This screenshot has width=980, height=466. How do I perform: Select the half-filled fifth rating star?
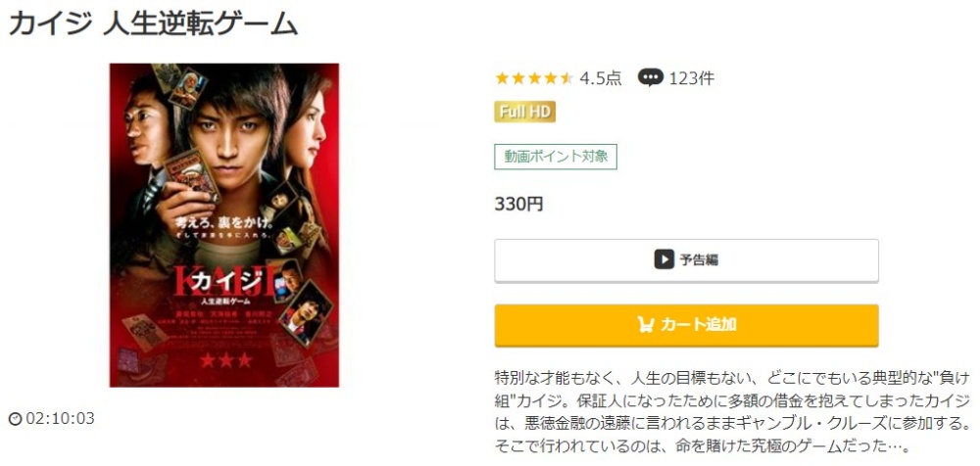coord(566,78)
